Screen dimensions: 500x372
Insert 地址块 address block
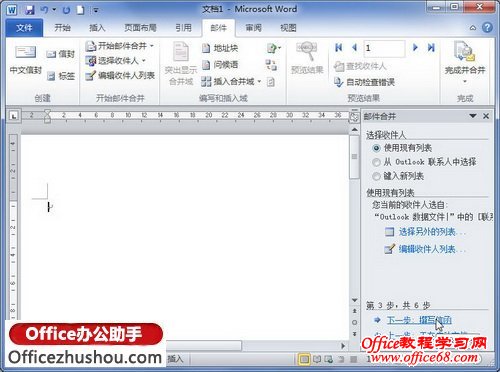click(220, 48)
